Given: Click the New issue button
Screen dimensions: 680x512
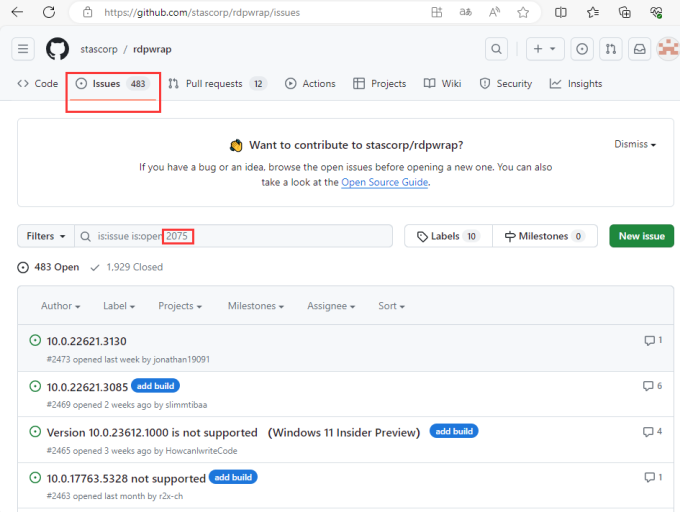Looking at the screenshot, I should [x=641, y=236].
